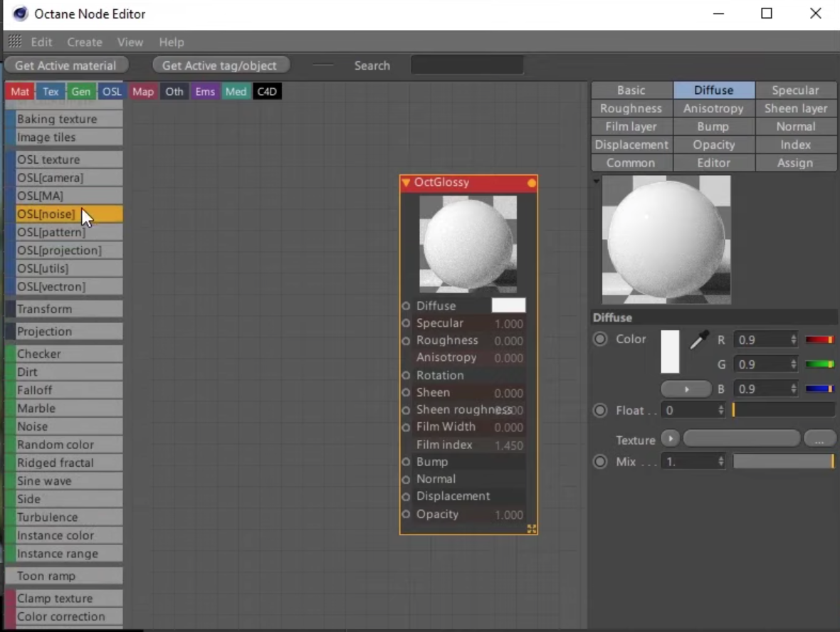Viewport: 840px width, 632px height.
Task: Expand color options arrow below swatch
Action: tap(686, 389)
